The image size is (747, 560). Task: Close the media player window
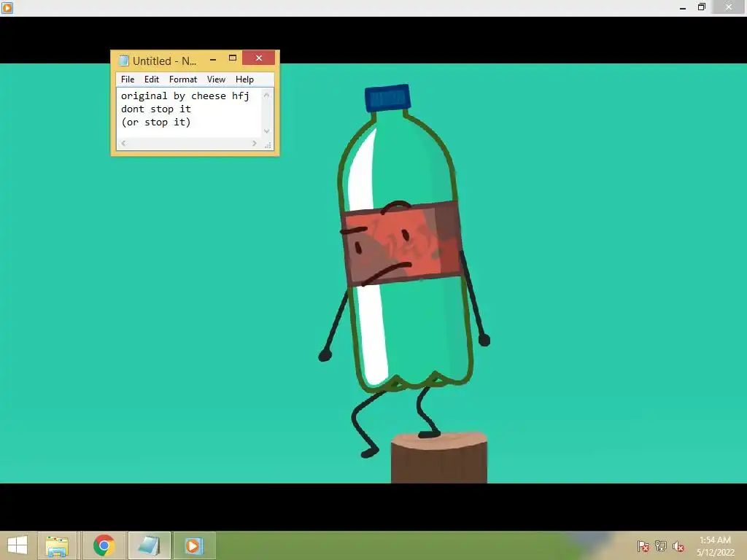click(x=729, y=7)
